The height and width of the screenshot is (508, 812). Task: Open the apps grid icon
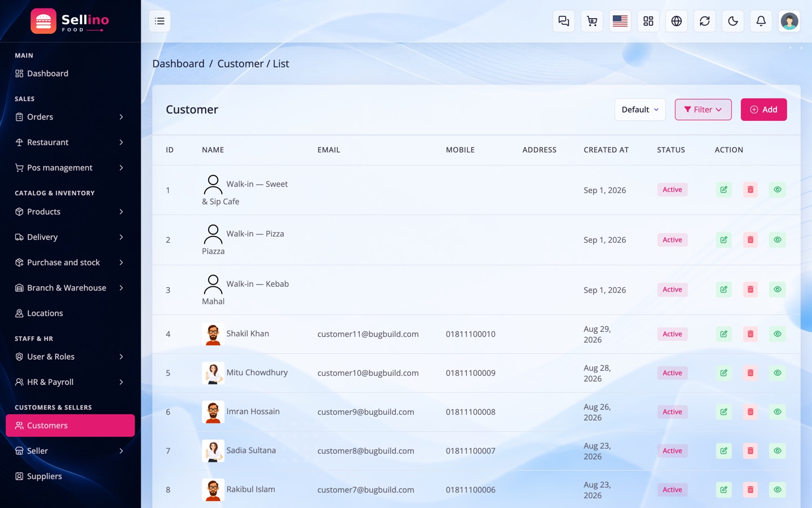(x=648, y=21)
